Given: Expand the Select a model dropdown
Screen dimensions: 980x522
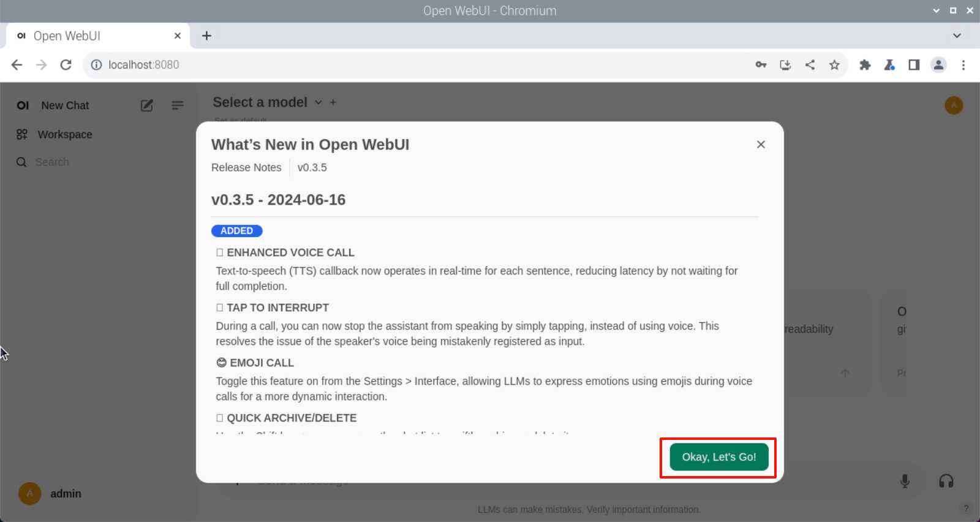Looking at the screenshot, I should [267, 102].
